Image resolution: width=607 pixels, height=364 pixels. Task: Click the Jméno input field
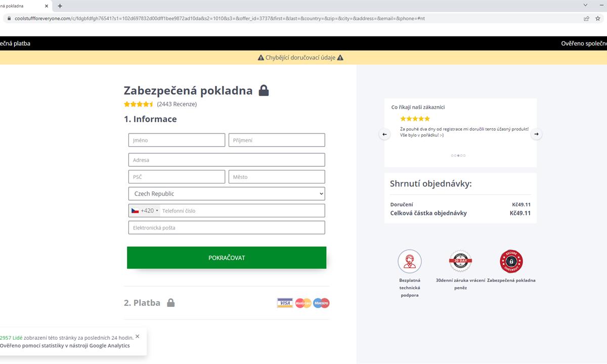pos(177,140)
